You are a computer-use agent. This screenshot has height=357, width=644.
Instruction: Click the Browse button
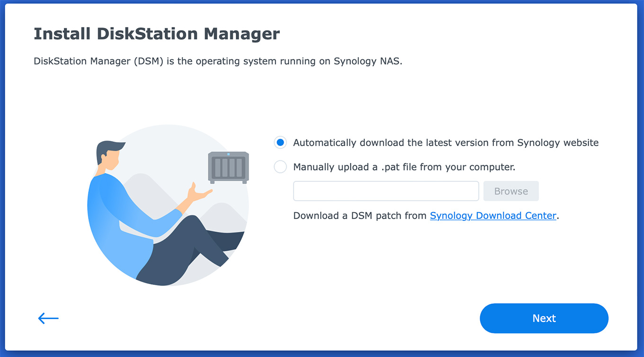coord(511,191)
